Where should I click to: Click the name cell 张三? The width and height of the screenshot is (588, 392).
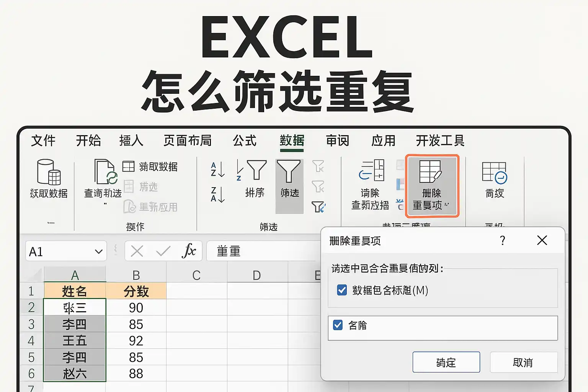point(75,307)
